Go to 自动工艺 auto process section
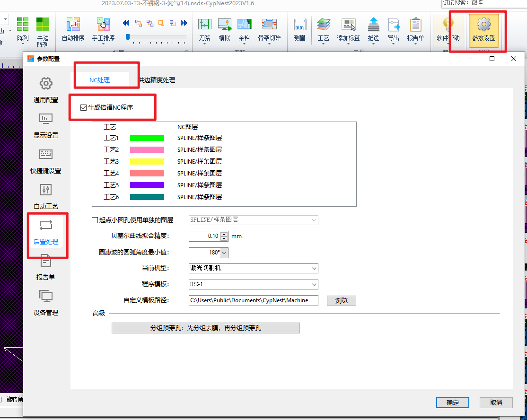The height and width of the screenshot is (420, 527). pos(46,197)
